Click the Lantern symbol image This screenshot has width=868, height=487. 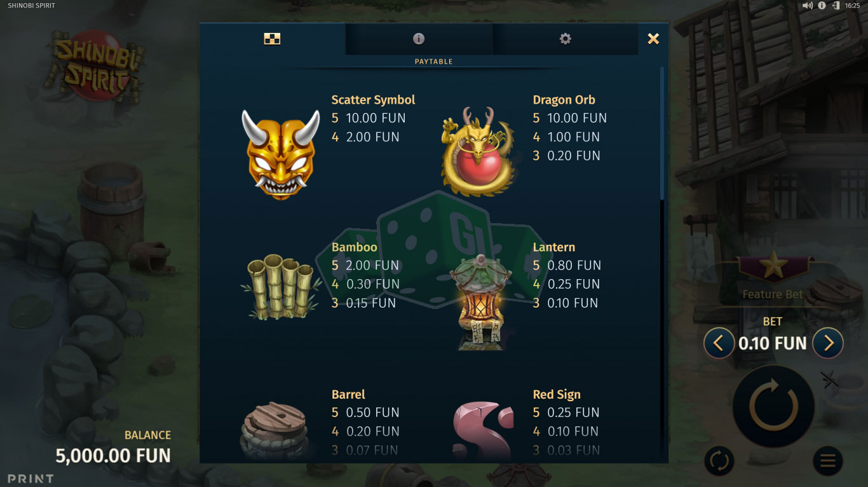(x=481, y=302)
